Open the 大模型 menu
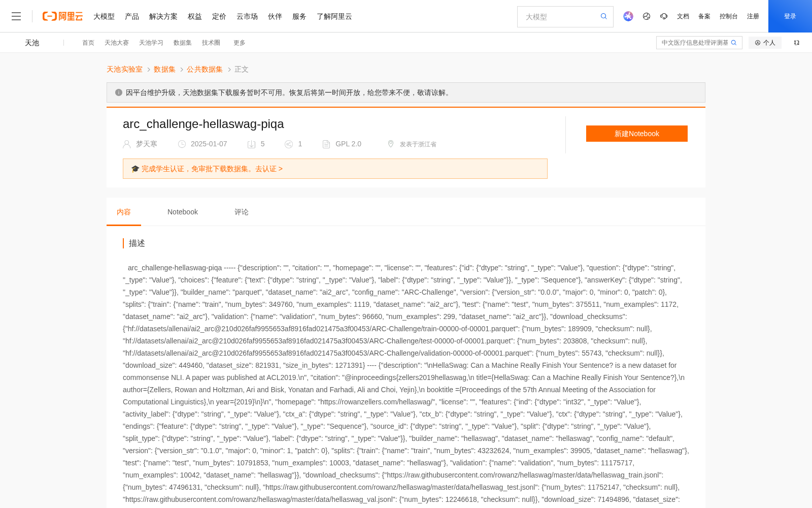The height and width of the screenshot is (508, 812). pos(104,16)
